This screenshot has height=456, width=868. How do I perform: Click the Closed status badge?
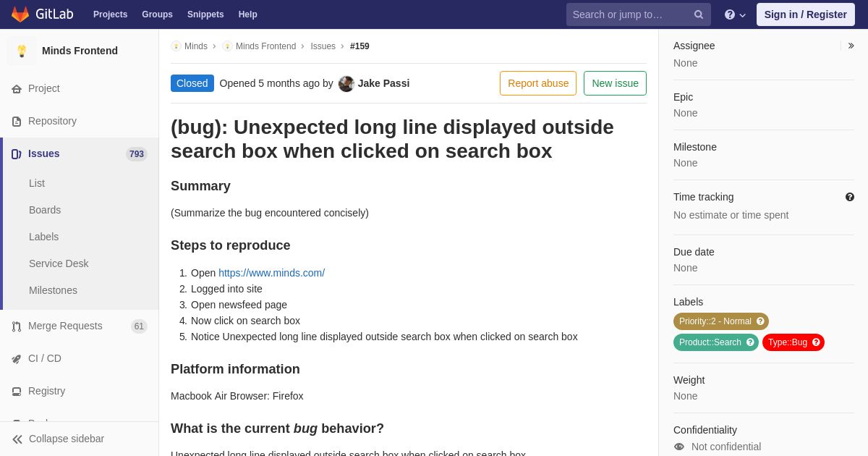[x=192, y=83]
